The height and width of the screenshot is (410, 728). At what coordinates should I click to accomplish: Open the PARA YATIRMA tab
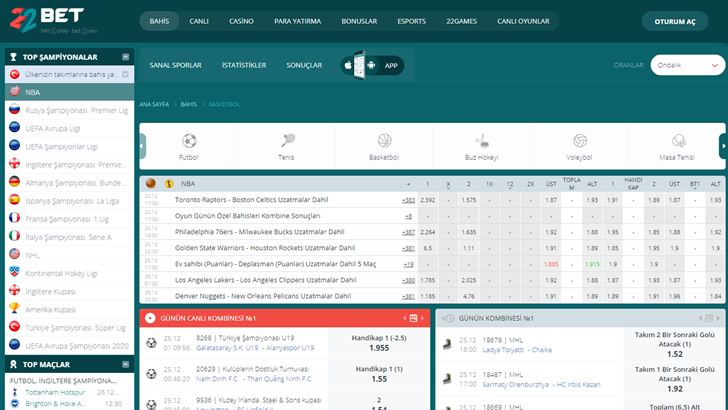(x=298, y=21)
